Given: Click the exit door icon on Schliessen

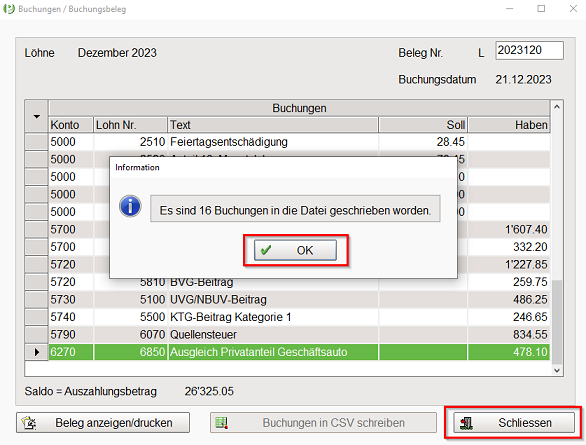Looking at the screenshot, I should coord(466,423).
